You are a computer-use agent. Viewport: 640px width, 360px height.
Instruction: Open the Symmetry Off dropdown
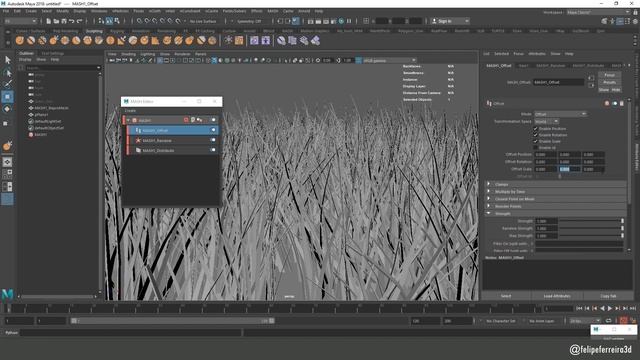click(x=249, y=21)
